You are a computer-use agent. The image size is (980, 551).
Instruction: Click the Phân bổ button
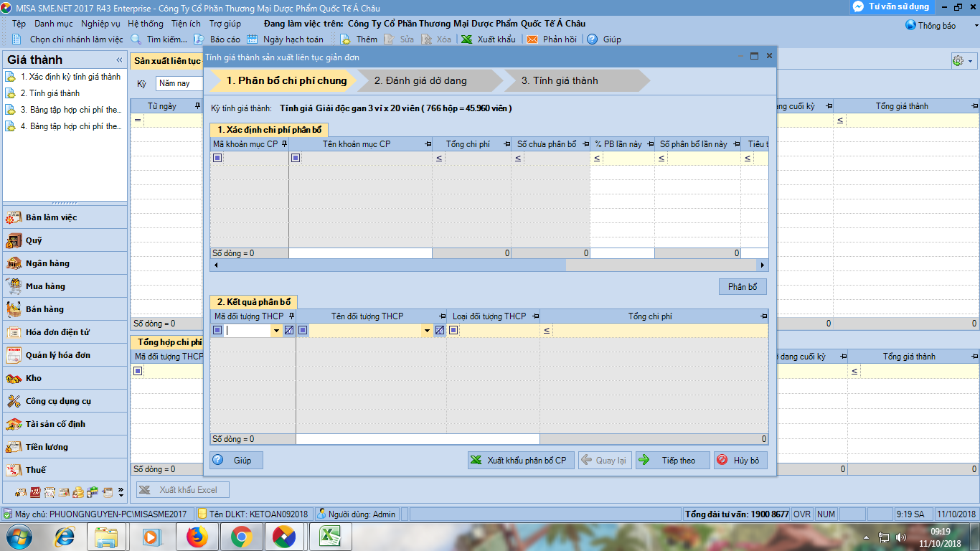tap(743, 287)
